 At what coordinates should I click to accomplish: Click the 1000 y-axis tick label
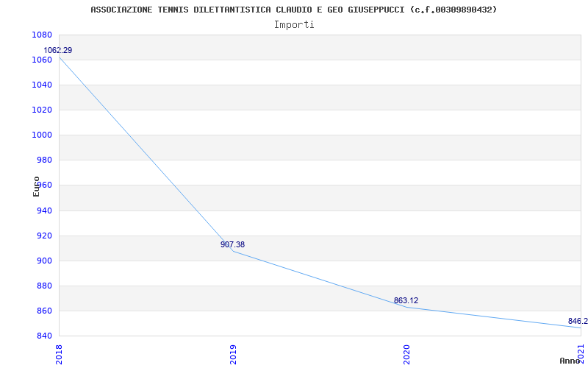tap(42, 135)
